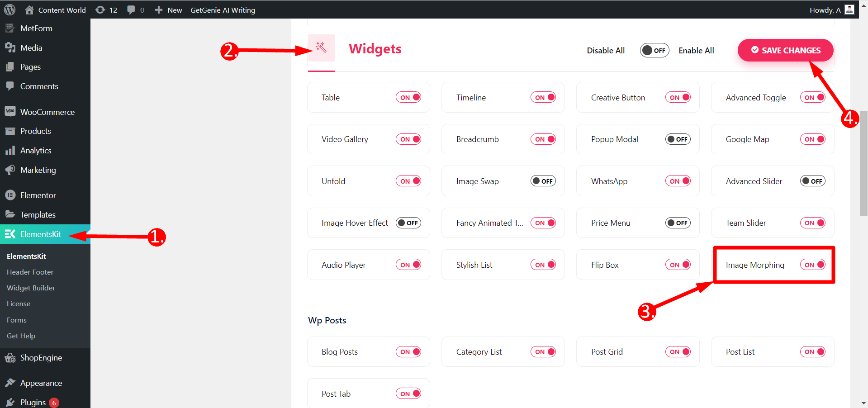Click the Fancy Animated T... widget label
The height and width of the screenshot is (408, 868).
(x=489, y=223)
